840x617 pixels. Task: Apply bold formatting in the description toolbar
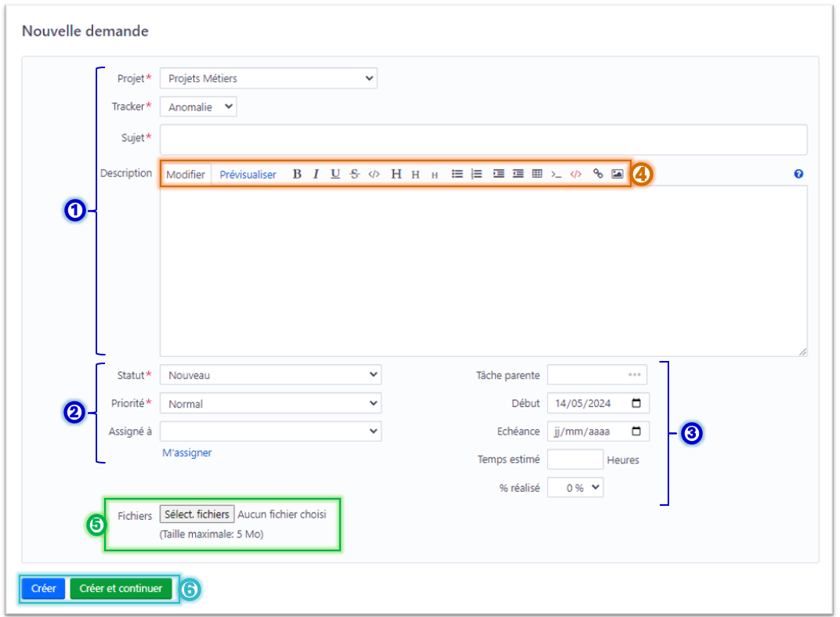tap(296, 174)
